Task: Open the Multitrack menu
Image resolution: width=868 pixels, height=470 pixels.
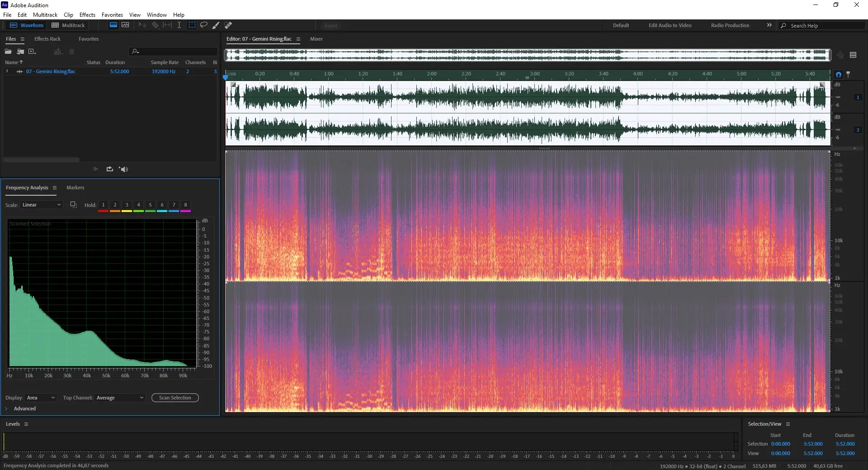Action: 45,15
